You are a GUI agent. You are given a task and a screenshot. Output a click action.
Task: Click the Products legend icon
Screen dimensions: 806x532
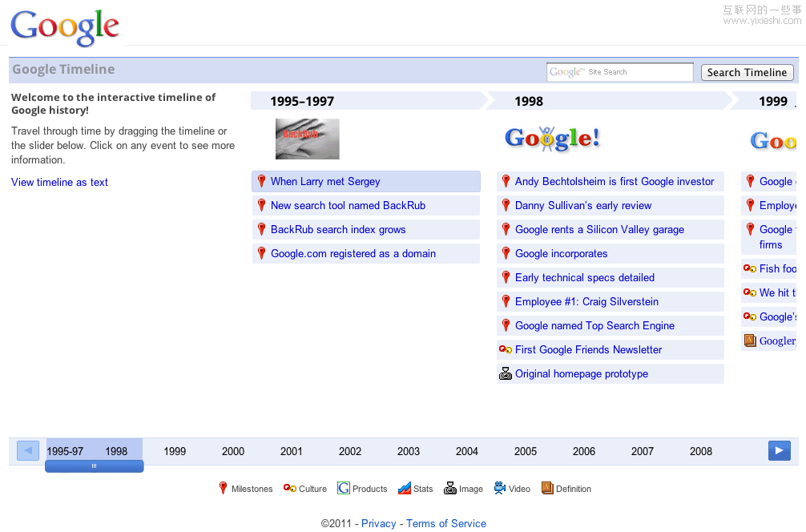coord(344,488)
